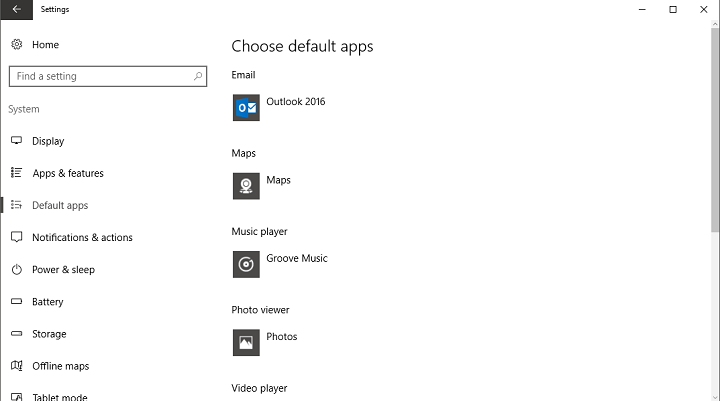
Task: Go to Storage settings
Action: pyautogui.click(x=49, y=334)
